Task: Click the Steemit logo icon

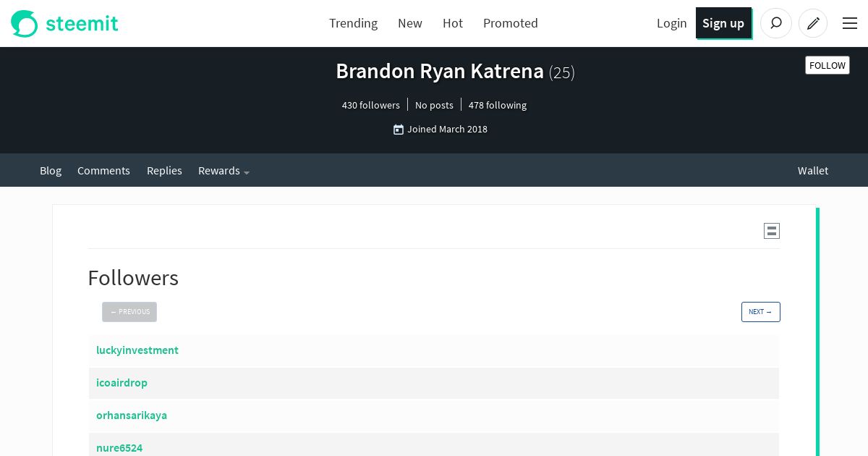Action: coord(24,23)
